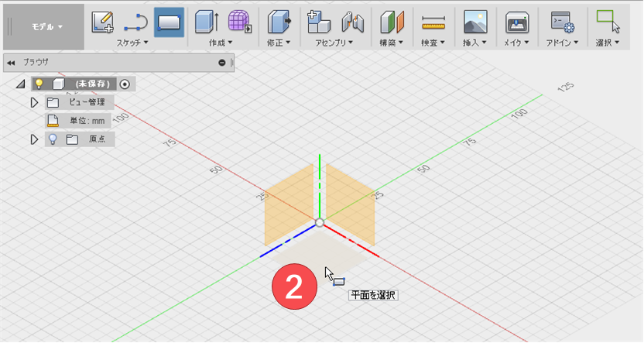
Task: Open the 挿入 dropdown menu
Action: click(x=474, y=43)
